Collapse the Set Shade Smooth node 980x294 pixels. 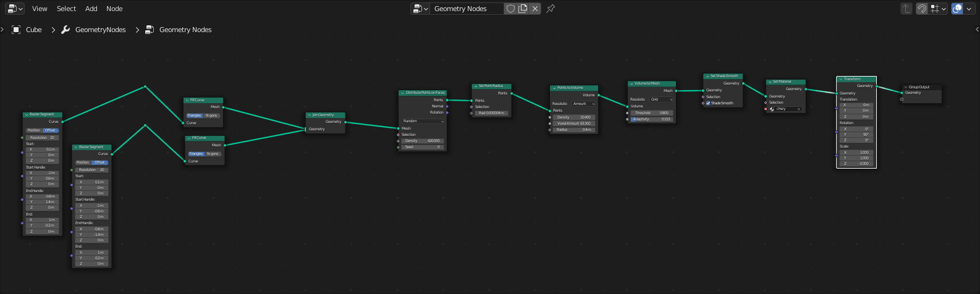coord(708,76)
